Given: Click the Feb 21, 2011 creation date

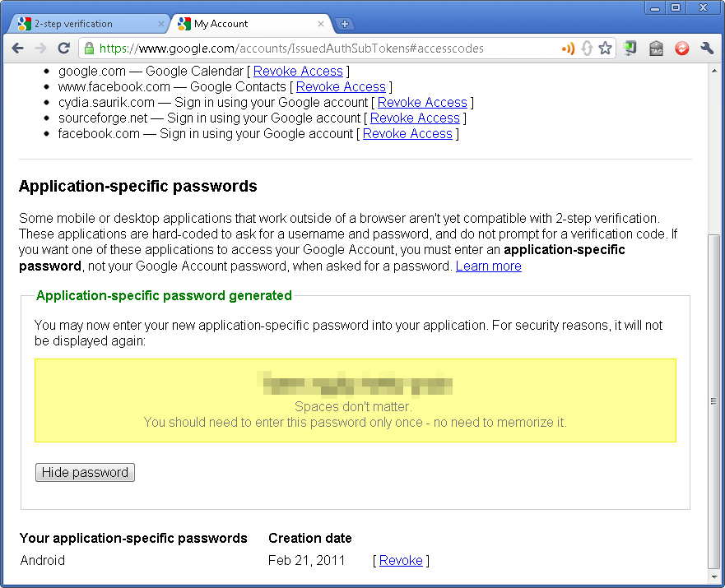Looking at the screenshot, I should pyautogui.click(x=307, y=560).
